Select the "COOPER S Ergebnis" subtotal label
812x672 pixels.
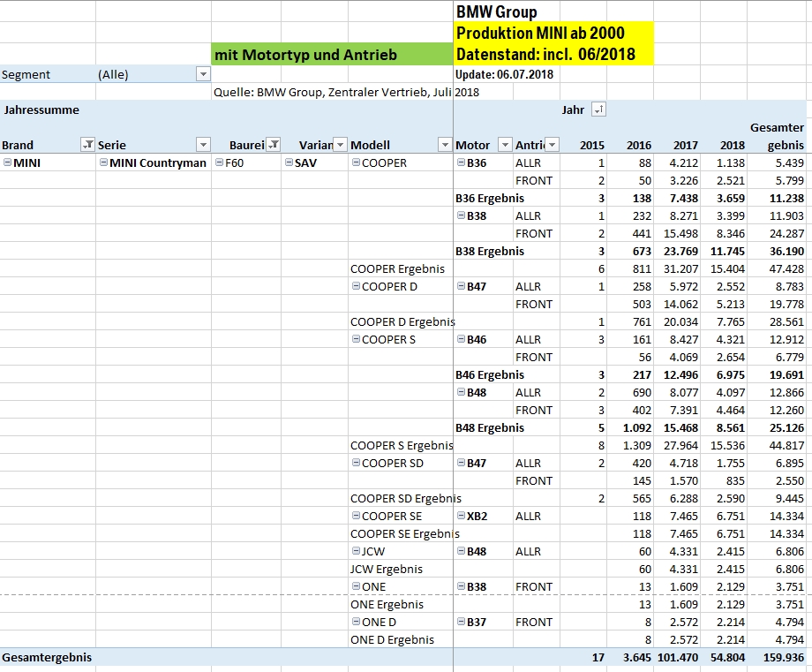pyautogui.click(x=402, y=445)
